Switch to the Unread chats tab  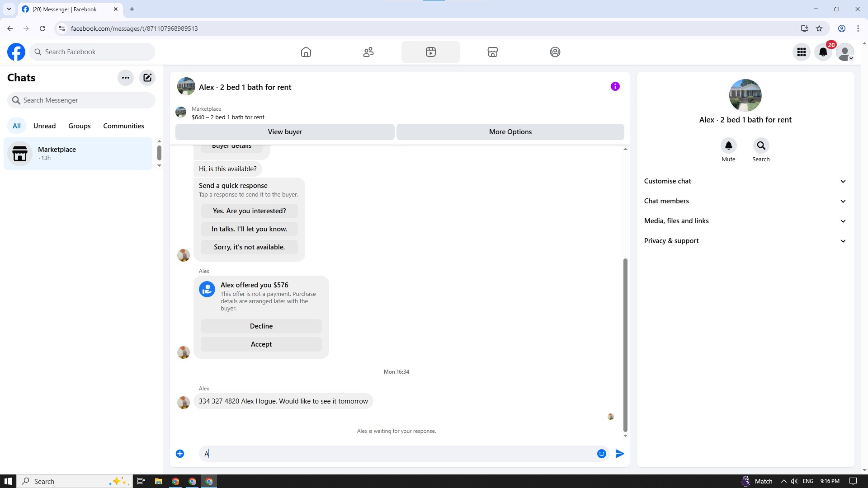[44, 126]
